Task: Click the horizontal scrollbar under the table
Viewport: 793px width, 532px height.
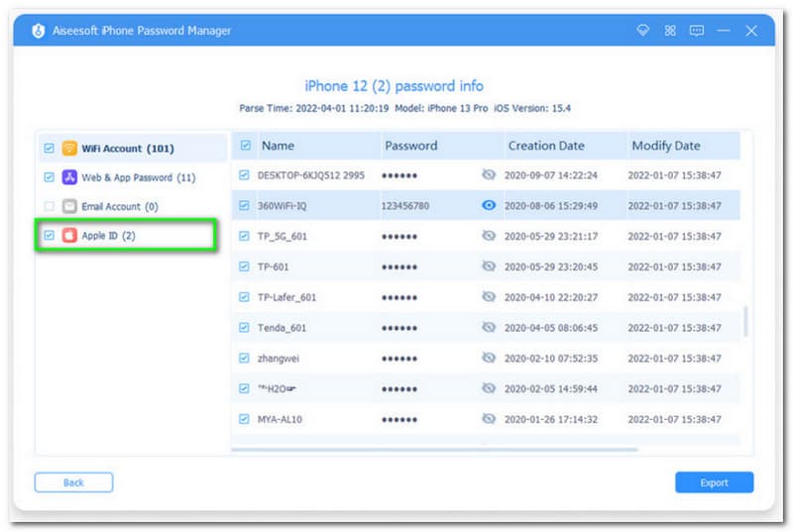Action: pos(435,449)
